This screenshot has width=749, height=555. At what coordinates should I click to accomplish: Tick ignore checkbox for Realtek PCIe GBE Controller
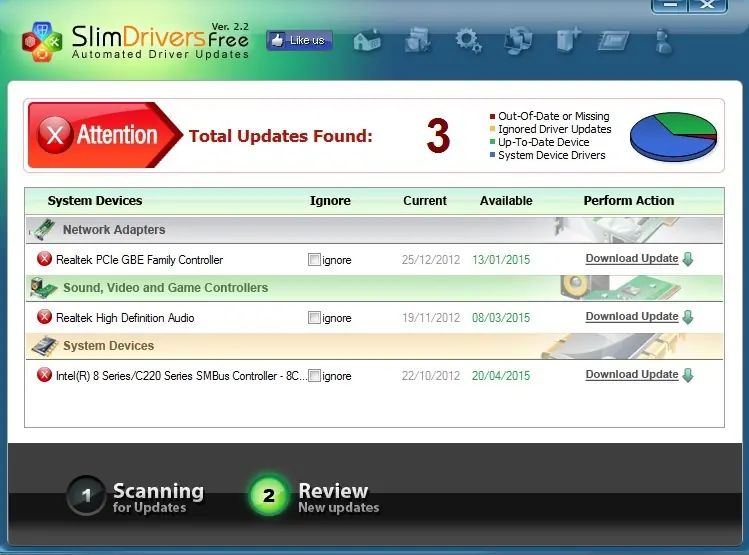pyautogui.click(x=314, y=259)
